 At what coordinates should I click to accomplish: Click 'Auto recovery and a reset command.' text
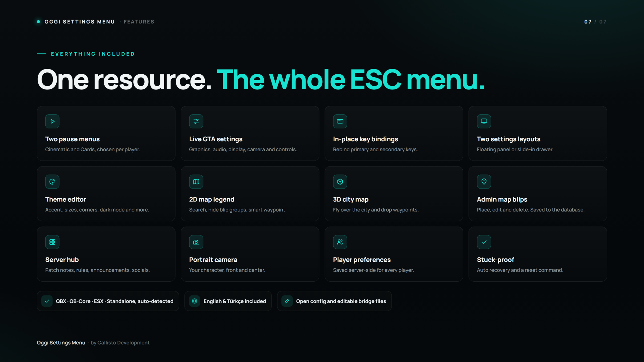[x=520, y=270]
